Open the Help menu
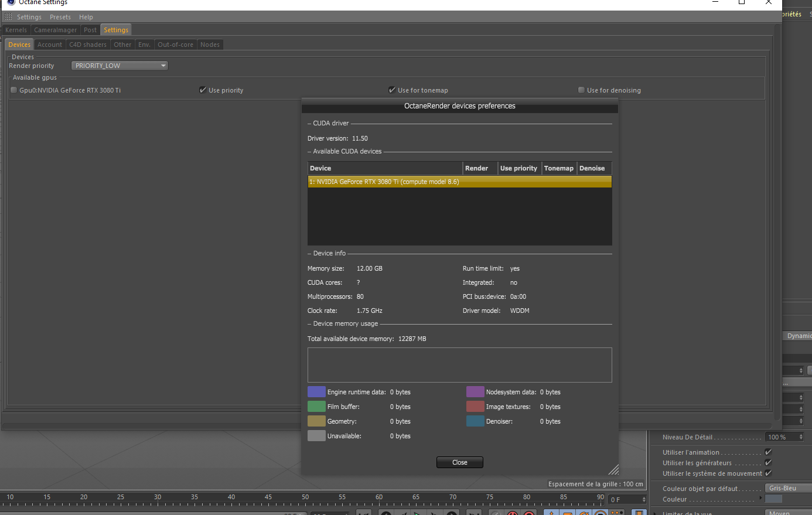Image resolution: width=812 pixels, height=515 pixels. pos(86,17)
